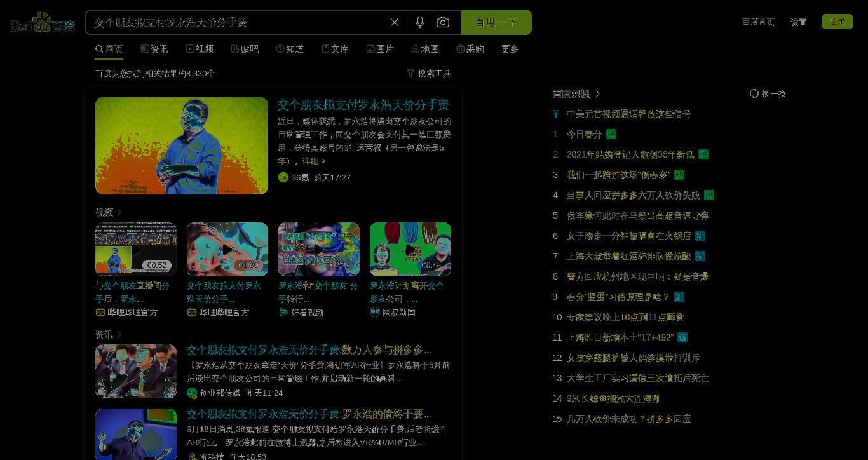Open hot search 上海昨日新增本土"17+492"
868x460 pixels.
tap(620, 337)
